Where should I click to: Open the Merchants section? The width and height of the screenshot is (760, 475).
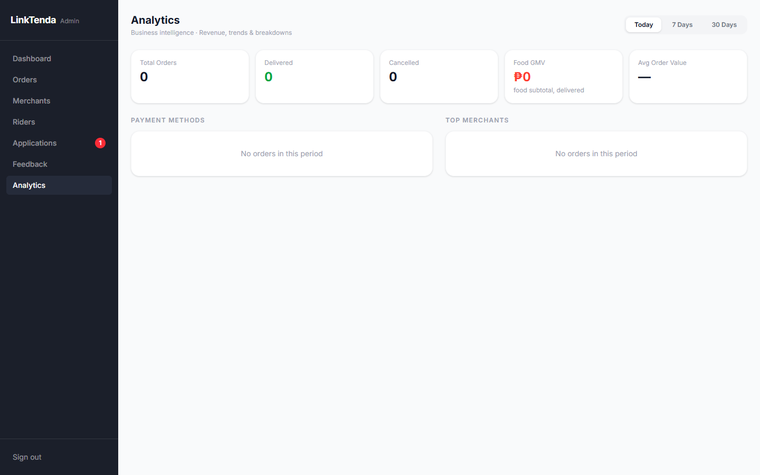pos(59,101)
